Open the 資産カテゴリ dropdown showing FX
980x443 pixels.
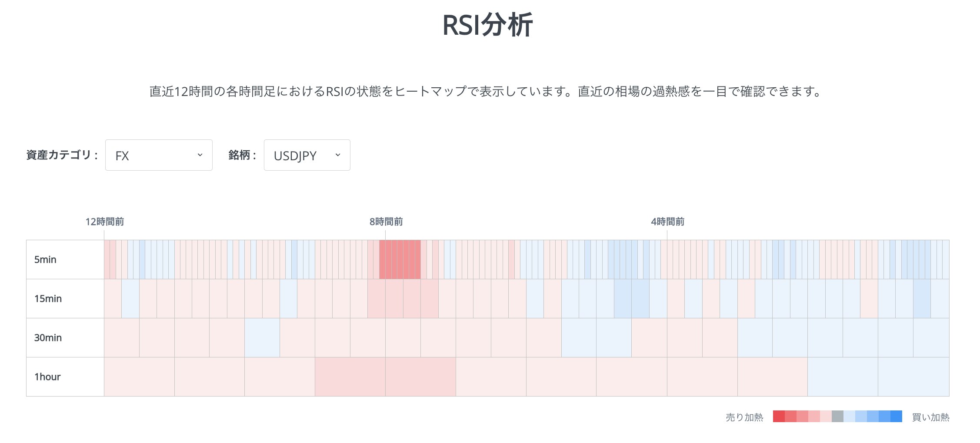coord(158,155)
